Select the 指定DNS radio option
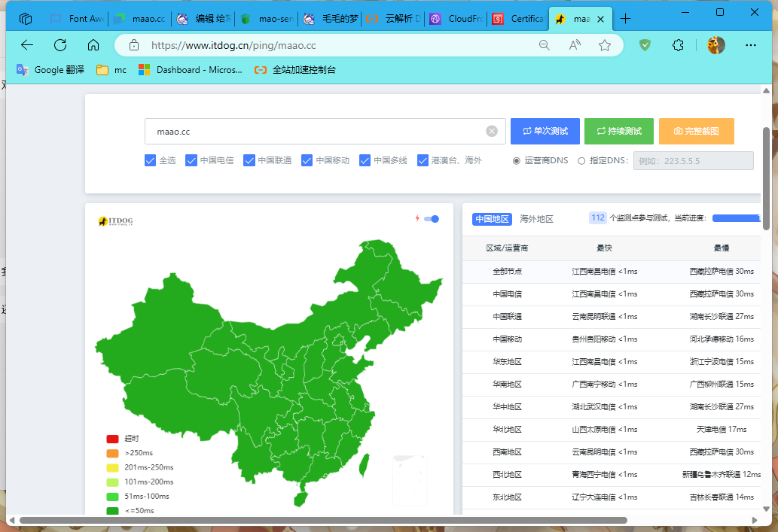This screenshot has height=532, width=778. click(x=581, y=160)
